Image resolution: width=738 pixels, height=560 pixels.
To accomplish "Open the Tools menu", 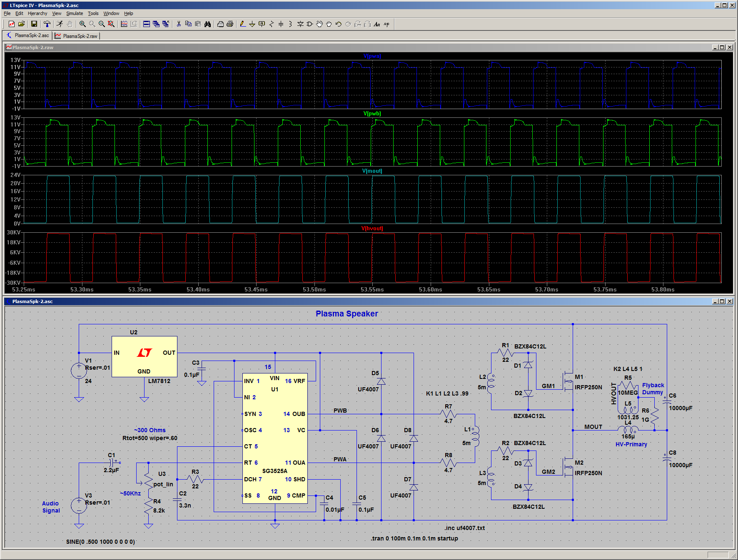I will click(93, 13).
